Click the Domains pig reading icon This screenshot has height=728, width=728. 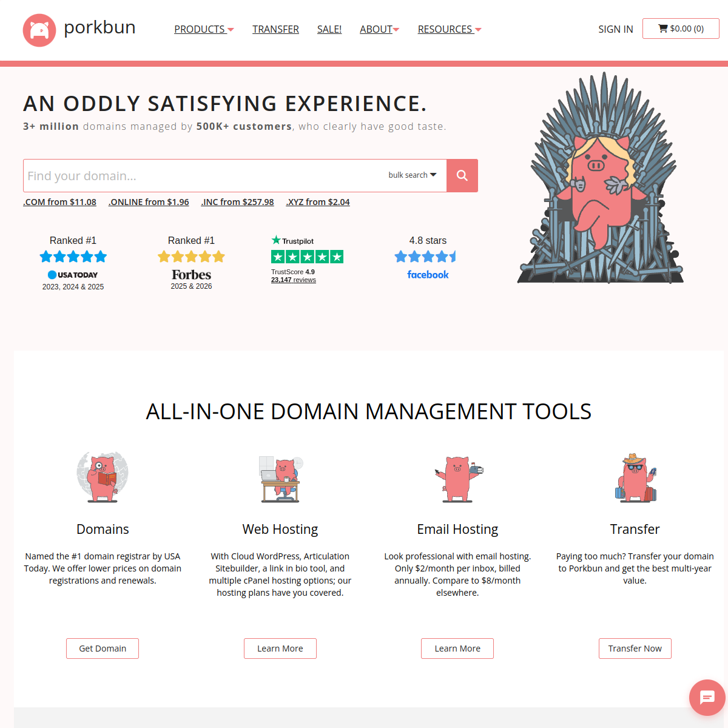(x=103, y=477)
